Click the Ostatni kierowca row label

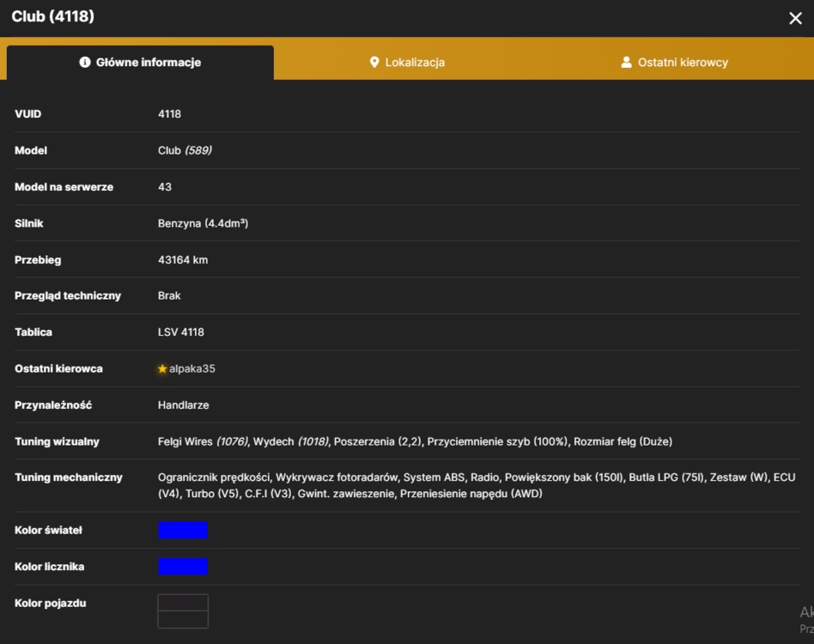[x=58, y=368]
